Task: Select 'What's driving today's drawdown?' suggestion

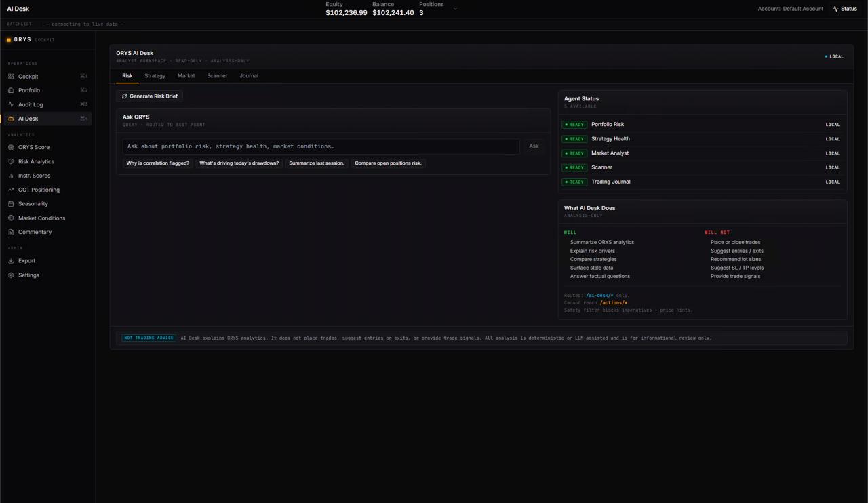Action: pyautogui.click(x=239, y=163)
